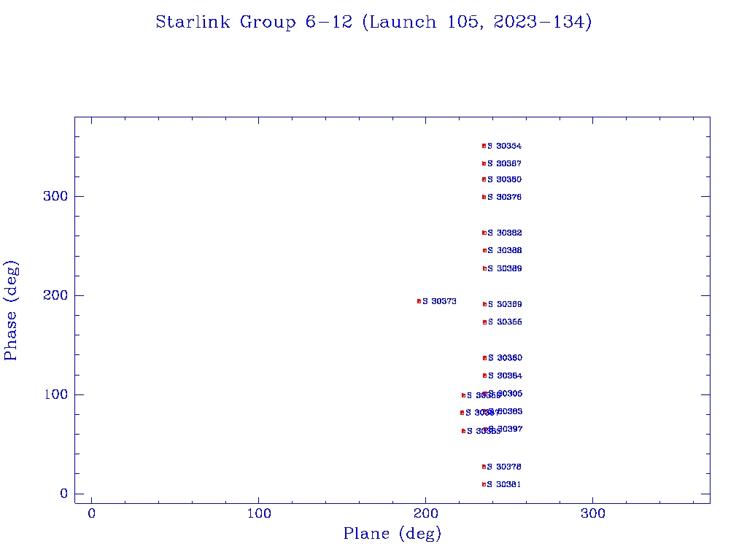
Task: Select the S 30366 satellite label
Action: (505, 322)
